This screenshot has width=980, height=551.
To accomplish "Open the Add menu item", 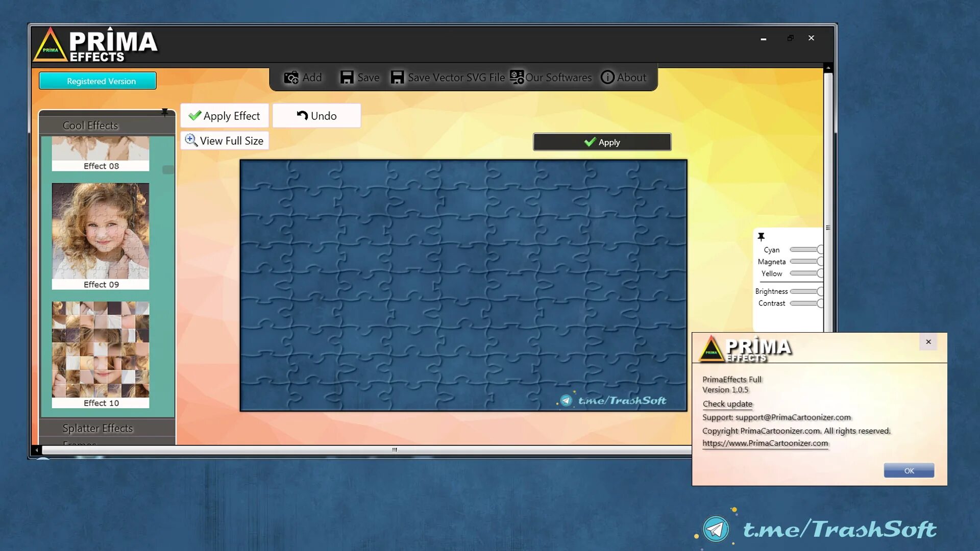I will [303, 78].
